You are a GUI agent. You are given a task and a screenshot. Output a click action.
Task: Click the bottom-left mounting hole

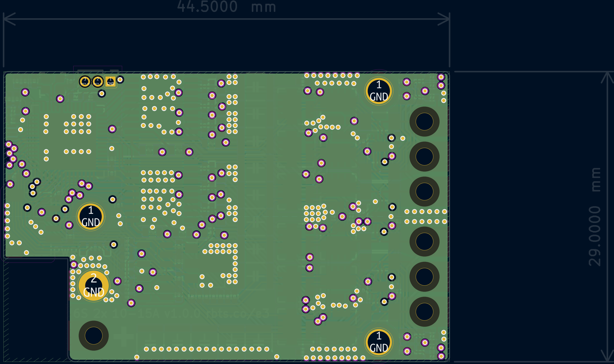(x=94, y=336)
